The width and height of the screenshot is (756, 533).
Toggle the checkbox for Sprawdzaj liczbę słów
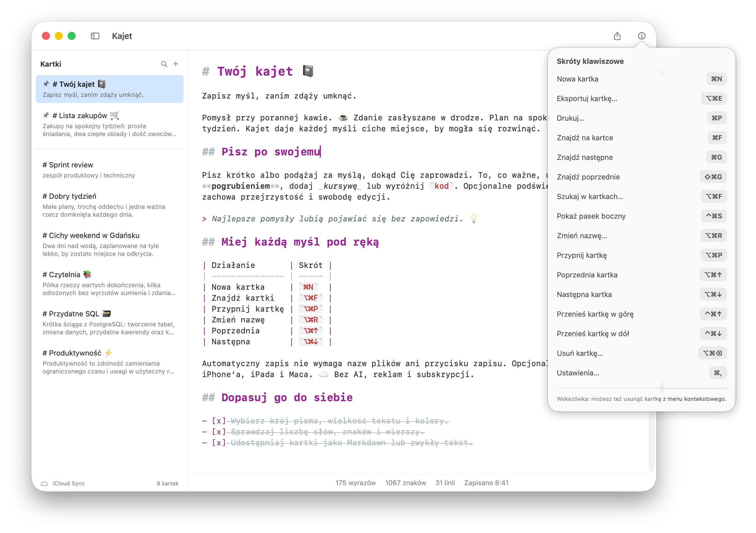(219, 432)
